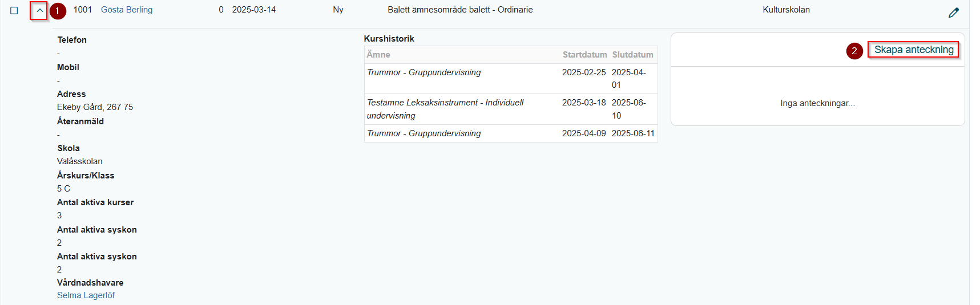Select Trummor row starting 2025-04-09
Image resolution: width=980 pixels, height=305 pixels.
(511, 133)
